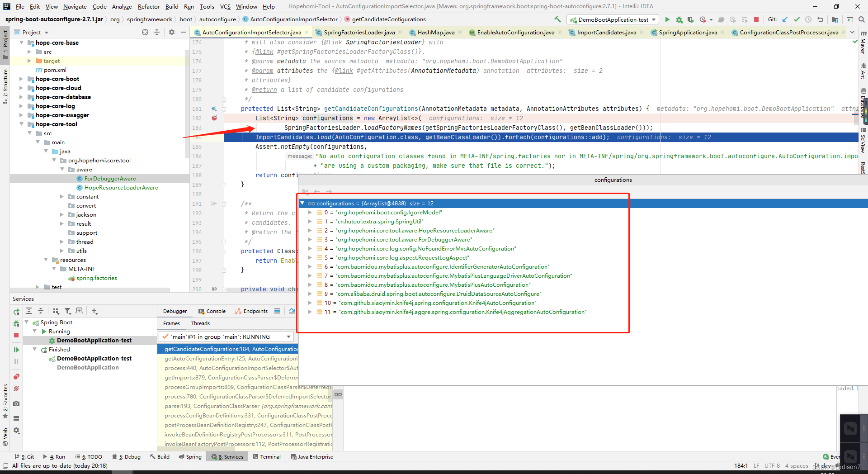
Task: Select the running DemoBootApplication-test service
Action: pyautogui.click(x=94, y=341)
